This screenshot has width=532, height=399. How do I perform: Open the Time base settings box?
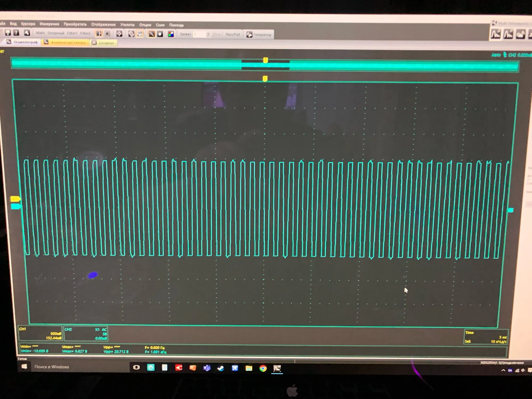coord(486,337)
